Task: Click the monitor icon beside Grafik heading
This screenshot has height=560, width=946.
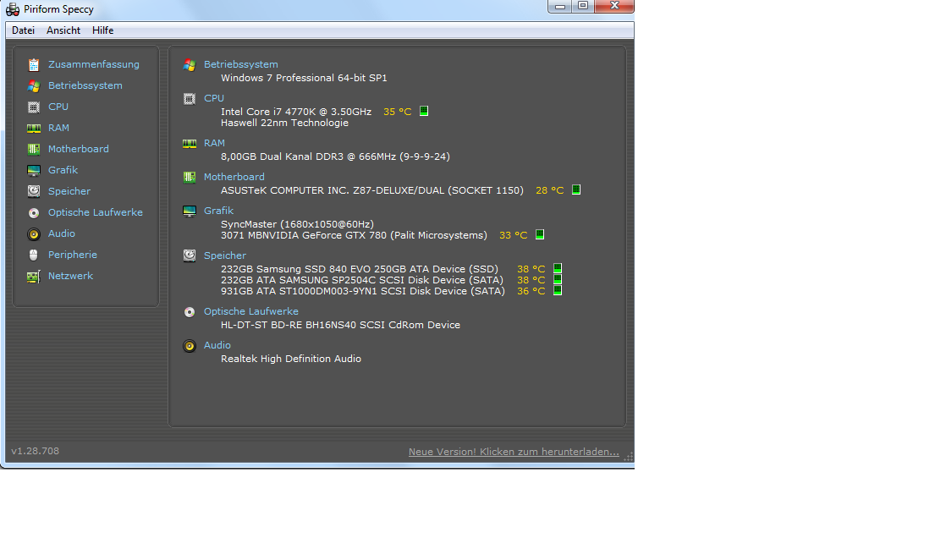Action: (x=190, y=211)
